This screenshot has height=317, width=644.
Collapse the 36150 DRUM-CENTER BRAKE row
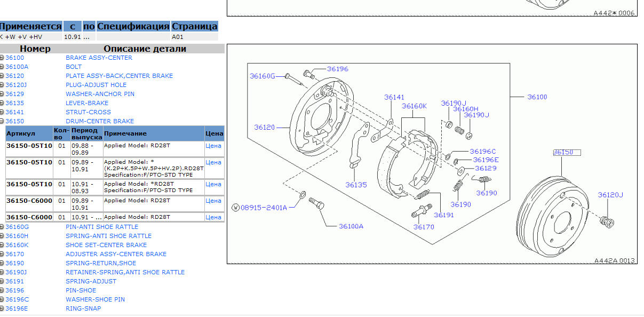click(x=2, y=121)
